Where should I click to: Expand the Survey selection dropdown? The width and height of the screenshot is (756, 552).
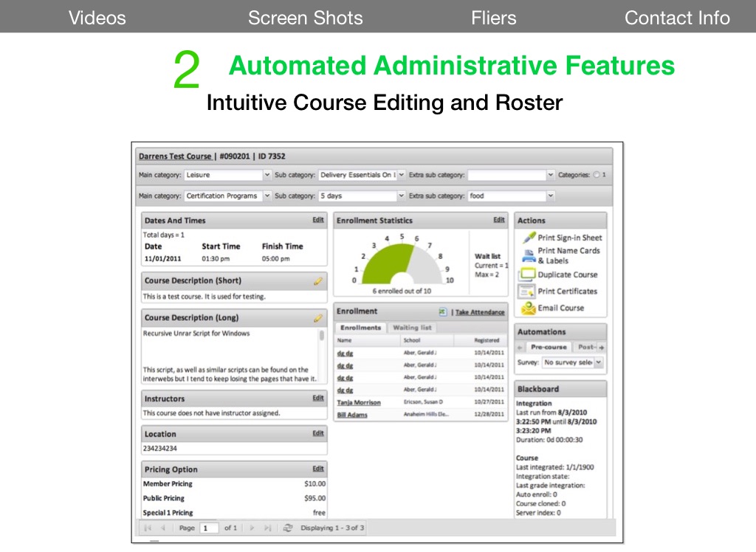[598, 362]
